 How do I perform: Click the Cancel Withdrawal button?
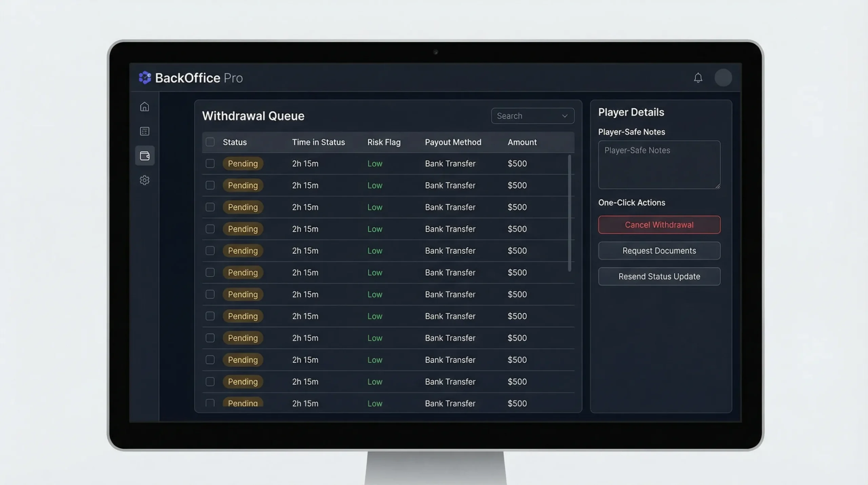(659, 225)
